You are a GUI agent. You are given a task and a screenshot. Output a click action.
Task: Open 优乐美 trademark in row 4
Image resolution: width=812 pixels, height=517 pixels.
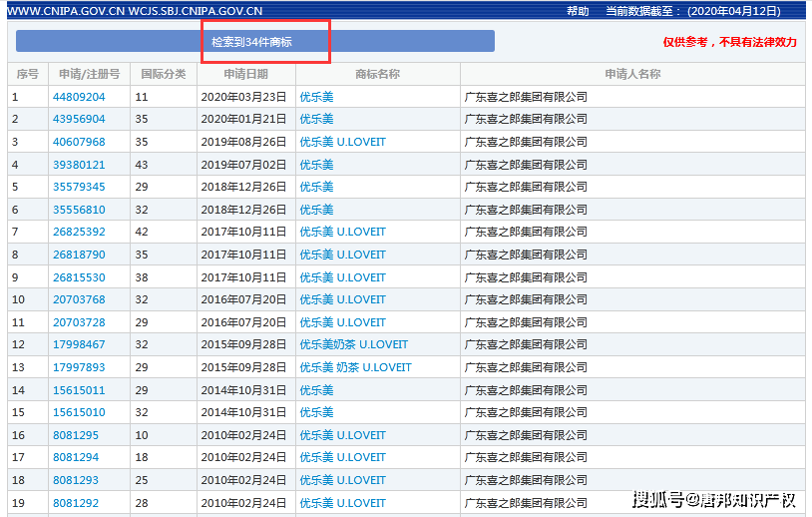pyautogui.click(x=316, y=165)
